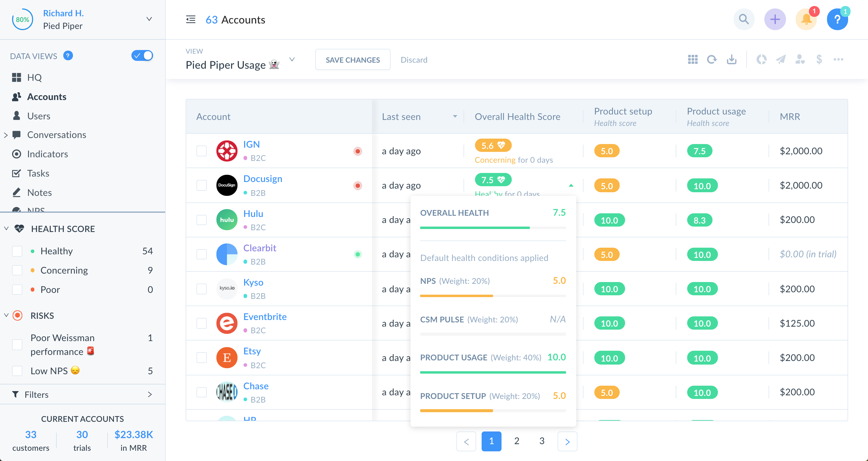
Task: Tick the Low NPS risk checkbox
Action: click(x=17, y=371)
